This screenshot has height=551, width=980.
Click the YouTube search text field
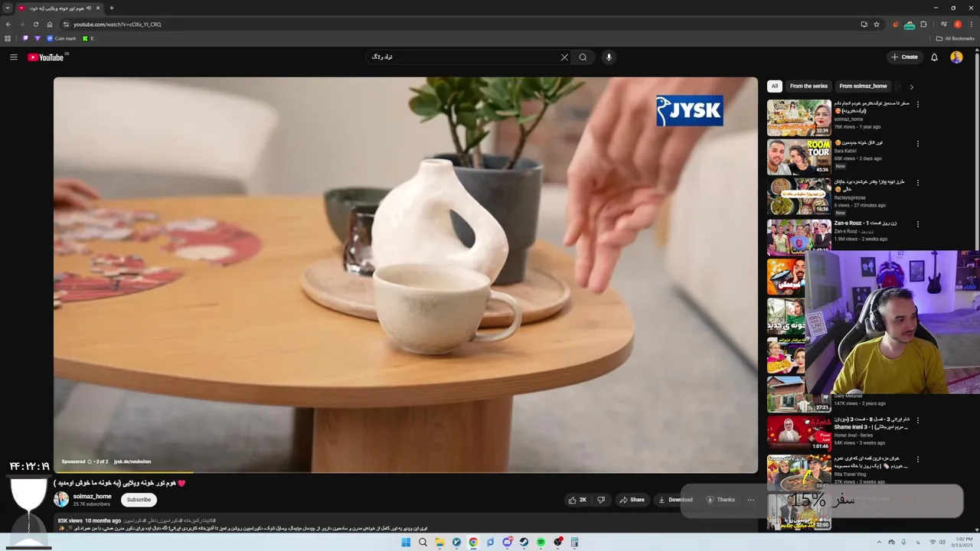(x=463, y=57)
